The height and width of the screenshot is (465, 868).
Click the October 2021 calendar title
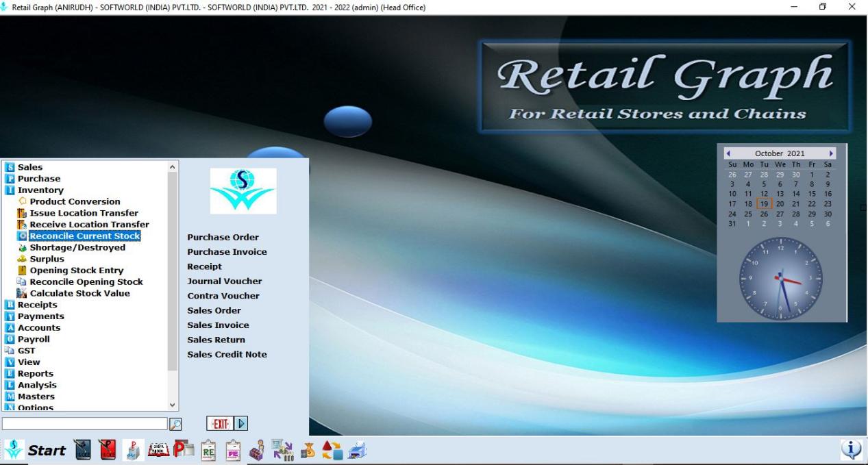(x=780, y=153)
